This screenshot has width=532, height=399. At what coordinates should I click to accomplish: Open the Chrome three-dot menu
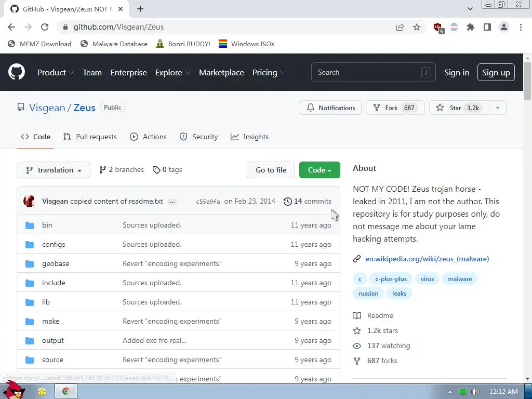pos(521,27)
